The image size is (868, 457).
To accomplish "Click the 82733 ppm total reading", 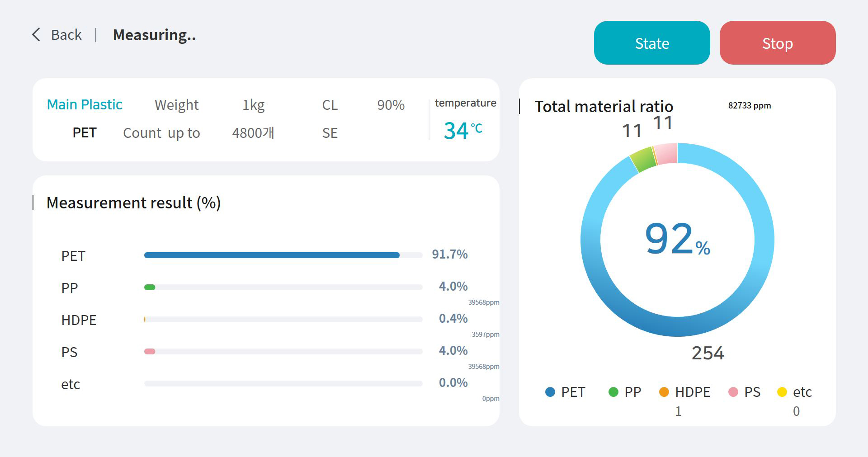I will pos(750,105).
